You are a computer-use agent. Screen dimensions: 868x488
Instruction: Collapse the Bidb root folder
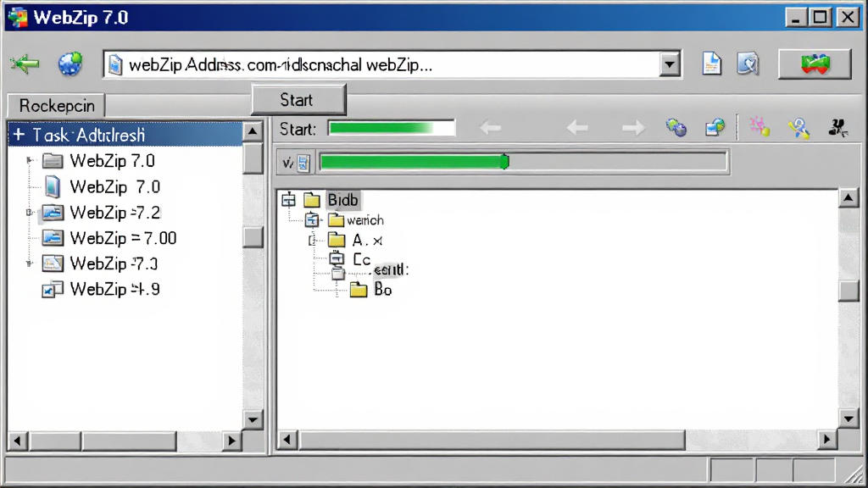pos(288,200)
